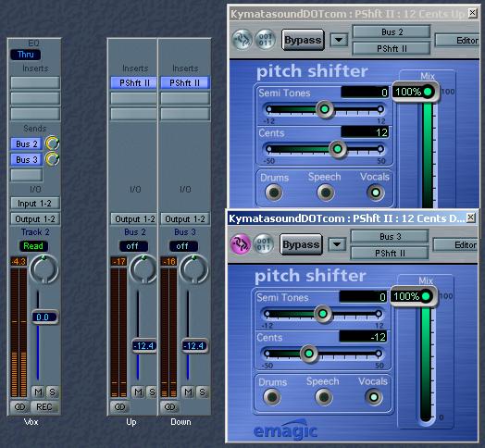Open PShft II selector in Bus 2 plugin

pos(392,48)
